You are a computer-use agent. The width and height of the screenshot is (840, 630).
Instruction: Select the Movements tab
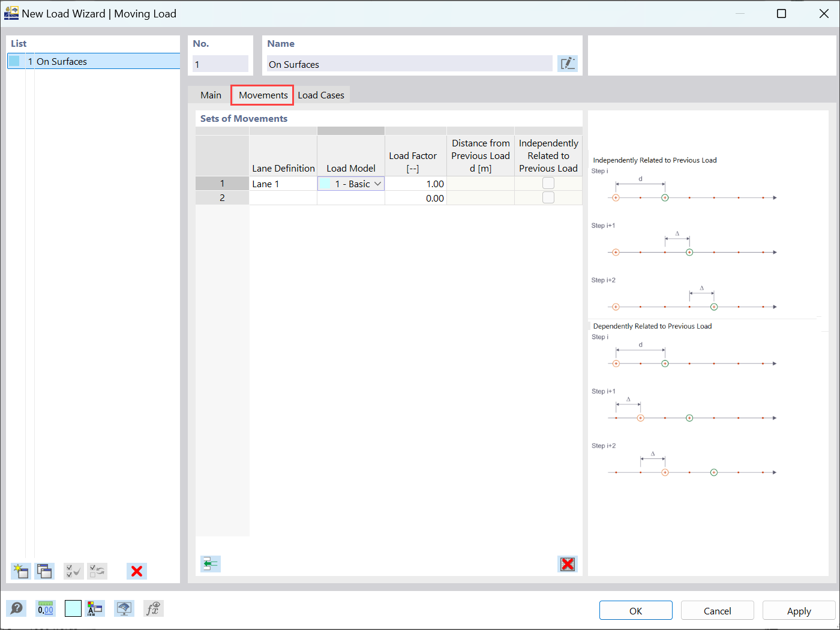click(x=263, y=95)
